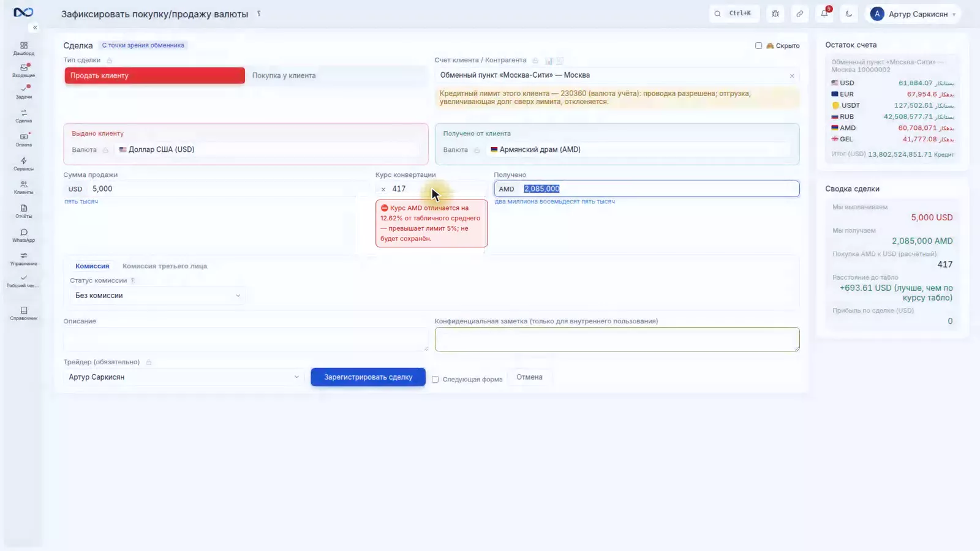Viewport: 980px width, 551px height.
Task: Check the Скрыто checkbox
Action: [x=758, y=45]
